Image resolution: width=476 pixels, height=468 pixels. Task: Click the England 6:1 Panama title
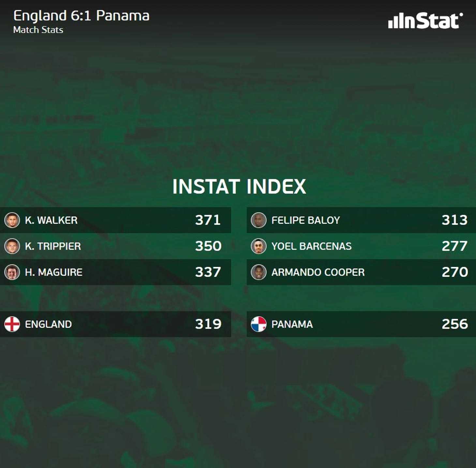point(82,16)
